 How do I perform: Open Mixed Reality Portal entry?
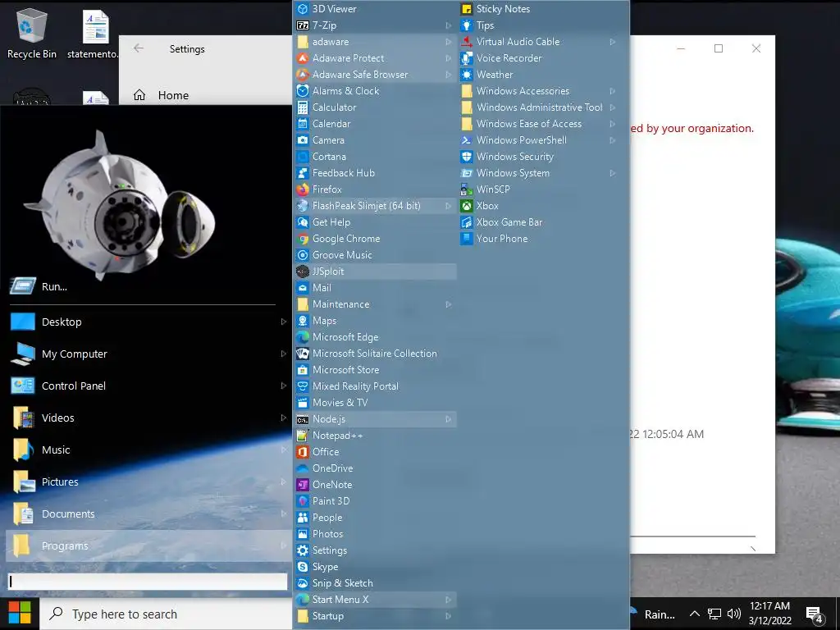[375, 386]
